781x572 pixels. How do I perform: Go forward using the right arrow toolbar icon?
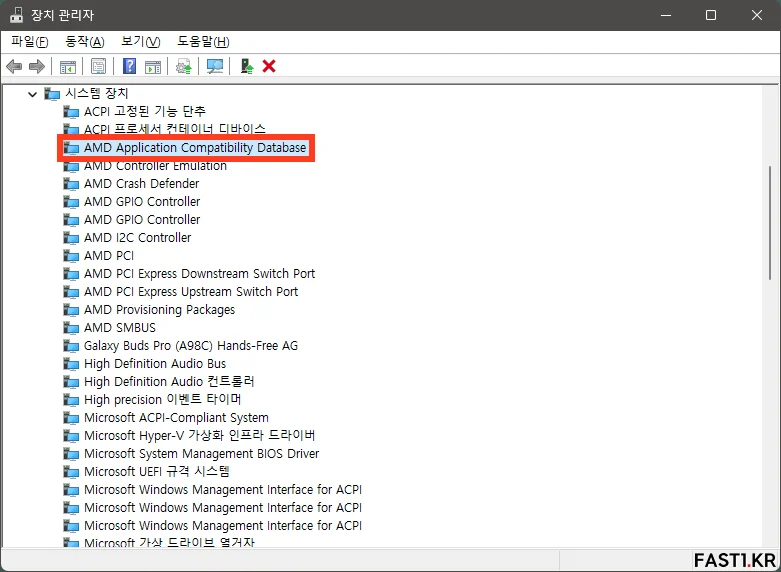click(37, 66)
